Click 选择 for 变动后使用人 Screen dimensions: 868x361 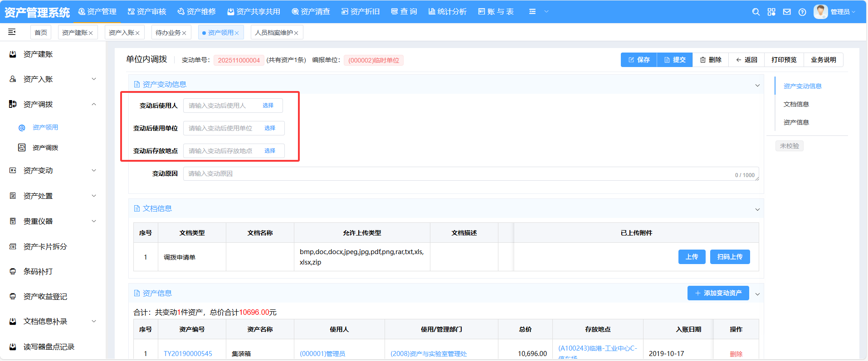click(x=268, y=106)
